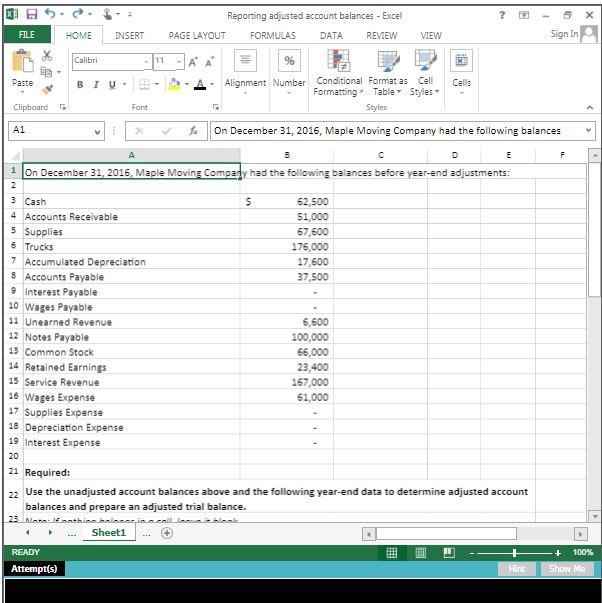
Task: Decrease font size with smaller A icon
Action: pyautogui.click(x=210, y=62)
